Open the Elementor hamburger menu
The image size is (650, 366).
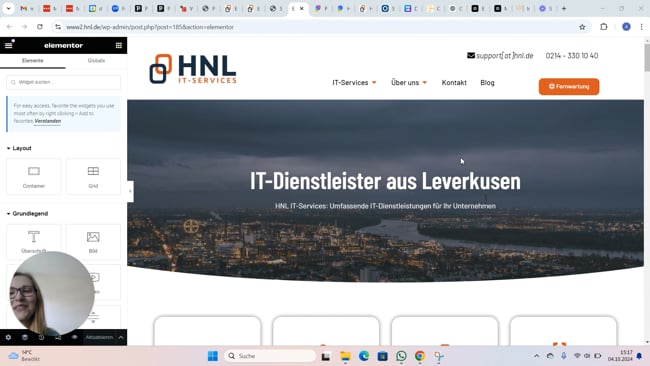[x=8, y=46]
